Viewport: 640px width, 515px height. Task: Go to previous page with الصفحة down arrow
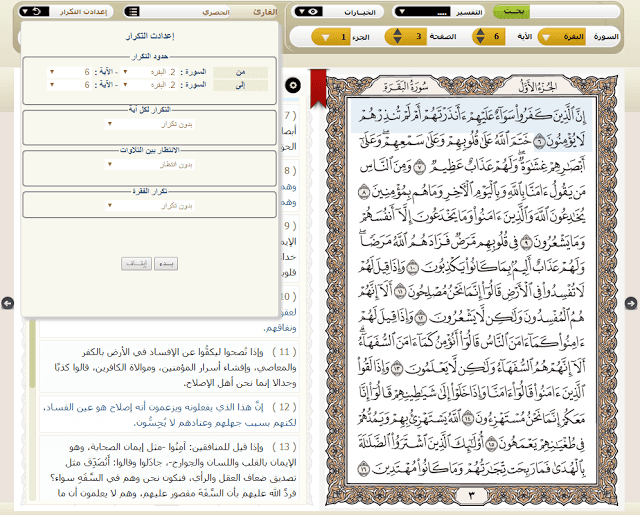coord(397,40)
